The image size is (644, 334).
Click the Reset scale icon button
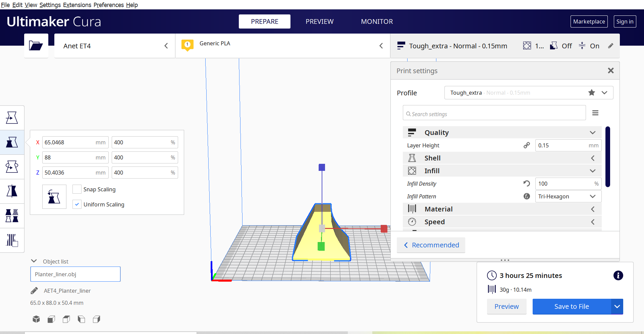tap(54, 197)
